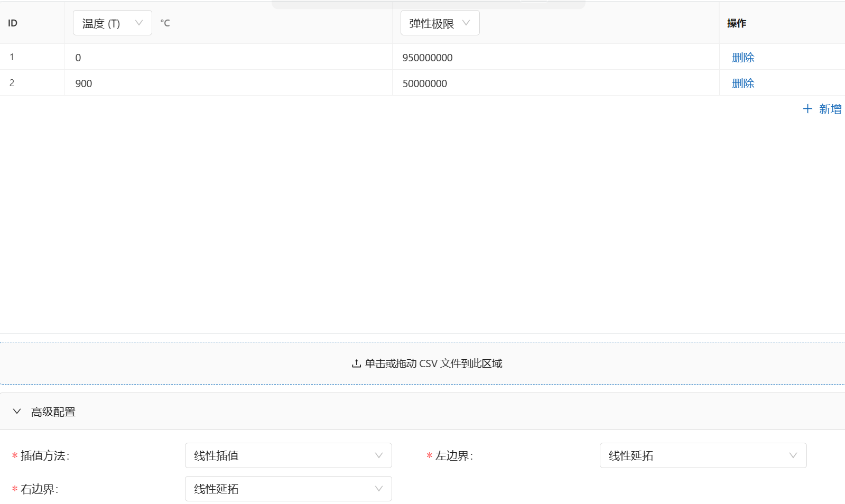Click the 右边界 label

(x=39, y=489)
